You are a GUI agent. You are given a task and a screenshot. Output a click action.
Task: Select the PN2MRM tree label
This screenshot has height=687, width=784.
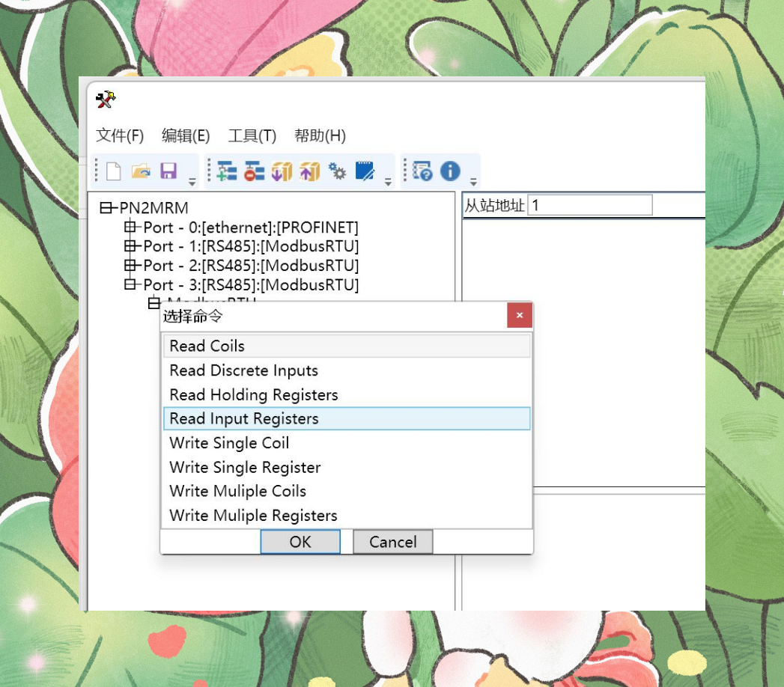tap(154, 208)
